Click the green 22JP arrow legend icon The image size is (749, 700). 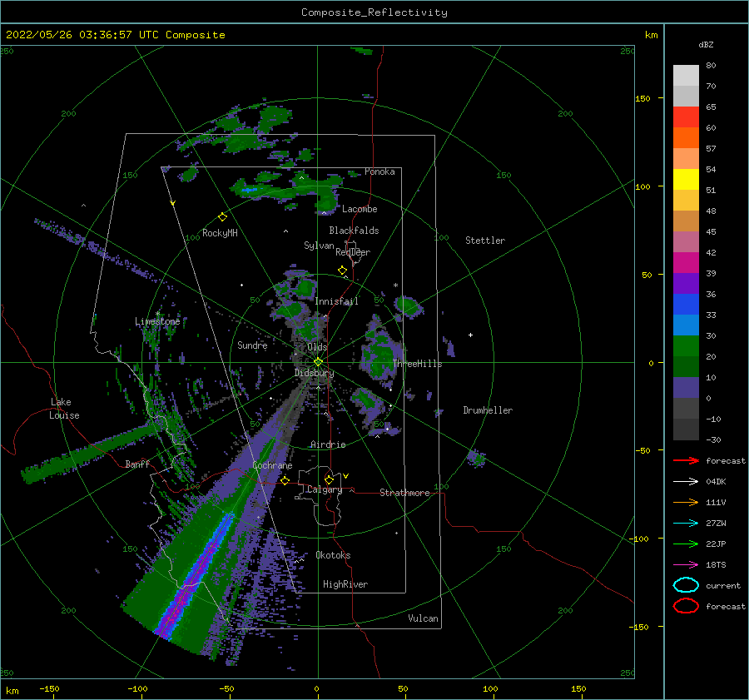click(x=686, y=544)
